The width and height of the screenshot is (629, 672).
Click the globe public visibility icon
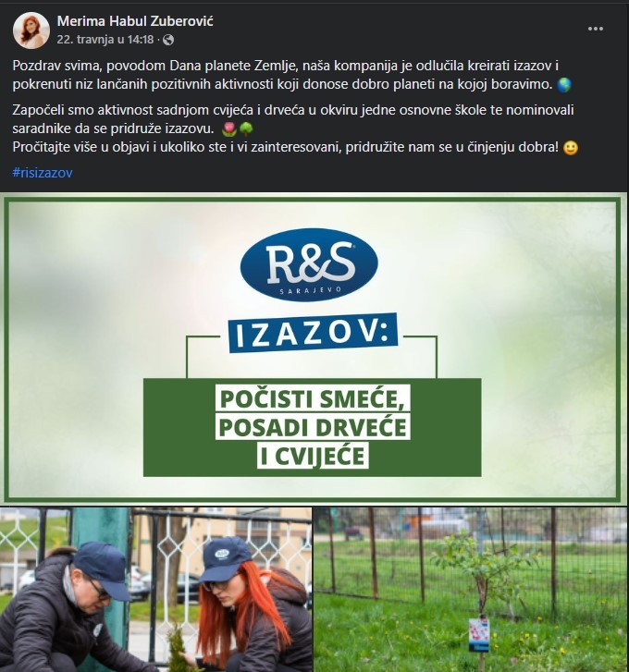click(x=168, y=40)
